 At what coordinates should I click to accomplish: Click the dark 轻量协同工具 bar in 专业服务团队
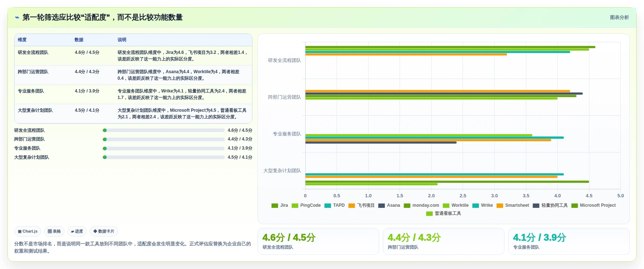[x=381, y=143]
